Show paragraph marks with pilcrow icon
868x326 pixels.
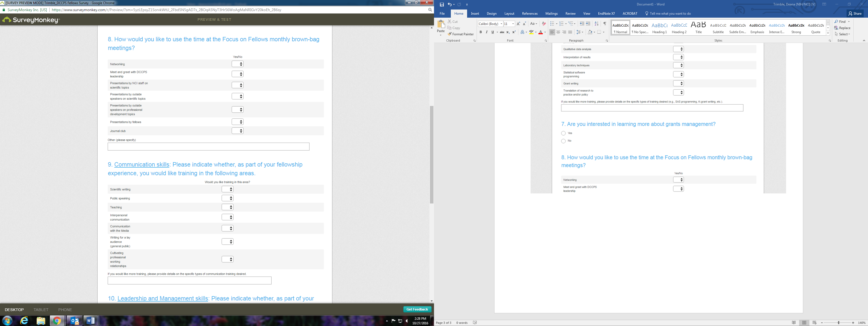click(605, 24)
